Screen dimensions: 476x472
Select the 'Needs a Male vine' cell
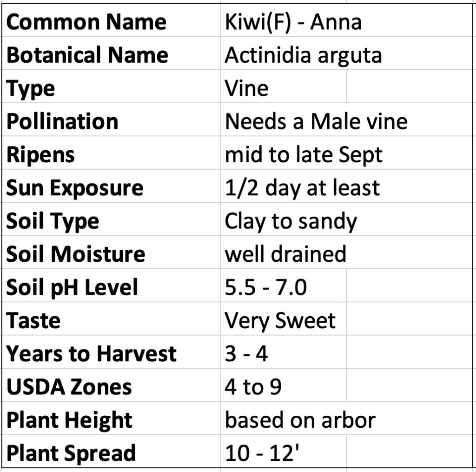click(x=316, y=122)
